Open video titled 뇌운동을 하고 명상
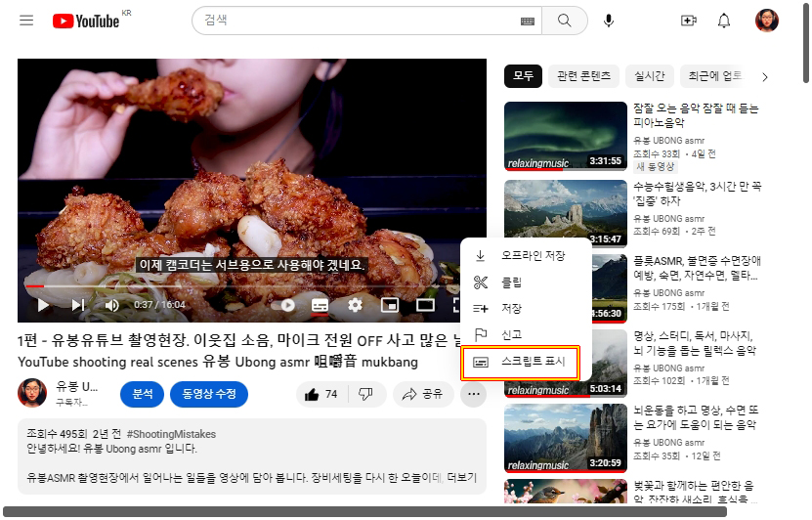 (696, 417)
